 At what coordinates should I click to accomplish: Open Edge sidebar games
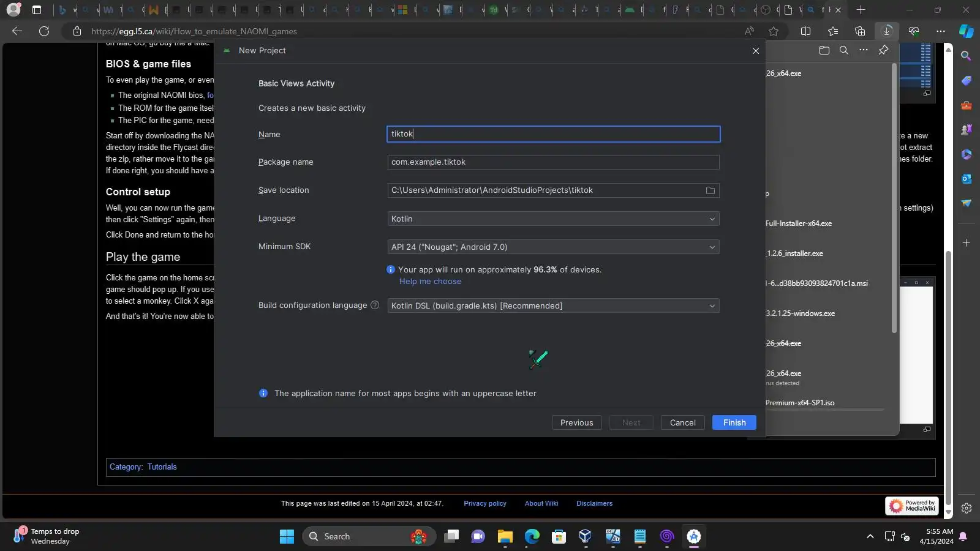(x=967, y=130)
